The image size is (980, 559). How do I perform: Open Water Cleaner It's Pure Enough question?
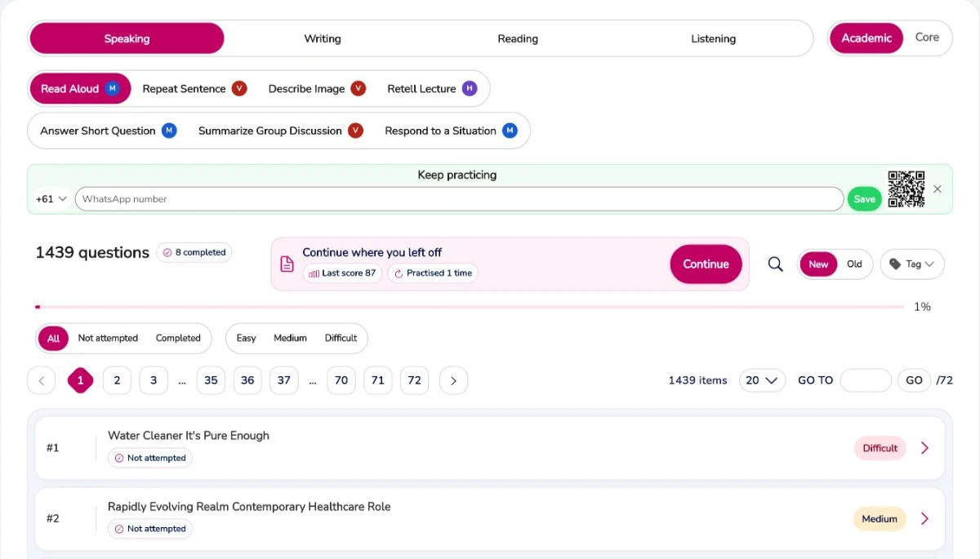click(x=490, y=448)
